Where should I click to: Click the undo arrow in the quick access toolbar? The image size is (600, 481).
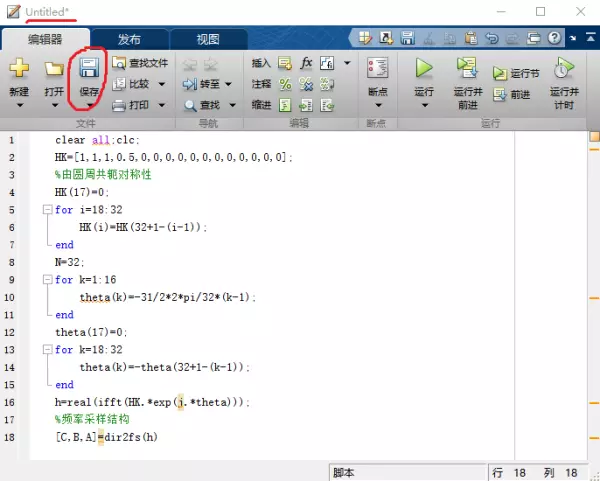[492, 38]
